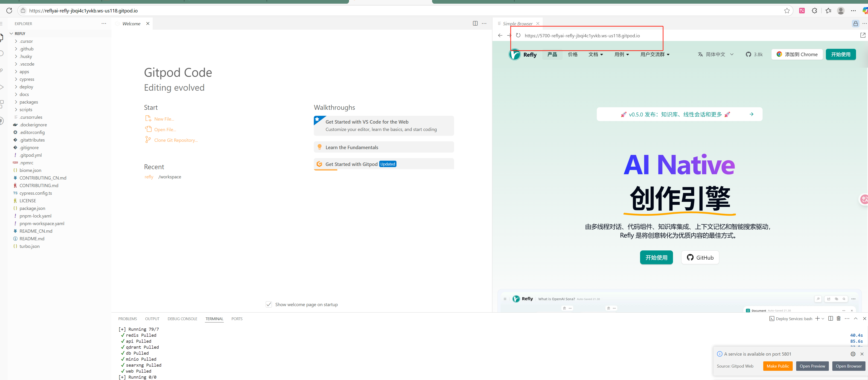Reload the Simple Browser page
Viewport: 868px width, 380px height.
(518, 35)
